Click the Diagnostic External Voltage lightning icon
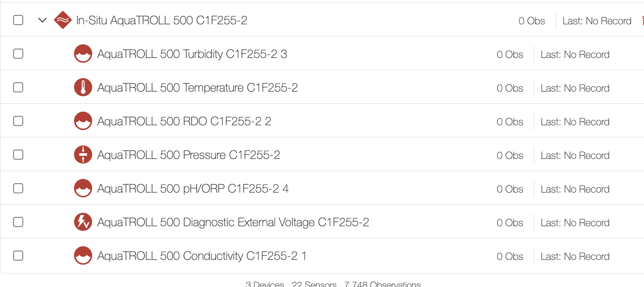The width and height of the screenshot is (644, 287). [x=83, y=222]
